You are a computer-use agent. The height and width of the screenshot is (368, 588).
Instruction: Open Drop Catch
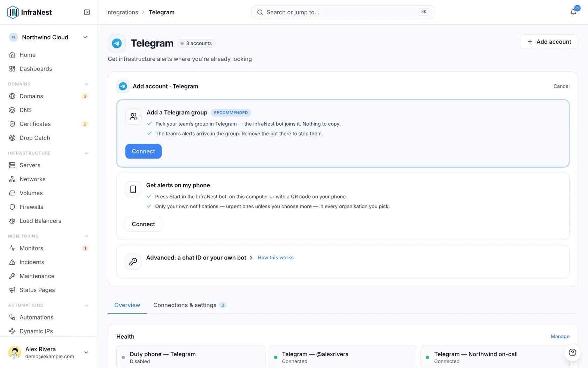tap(49, 138)
